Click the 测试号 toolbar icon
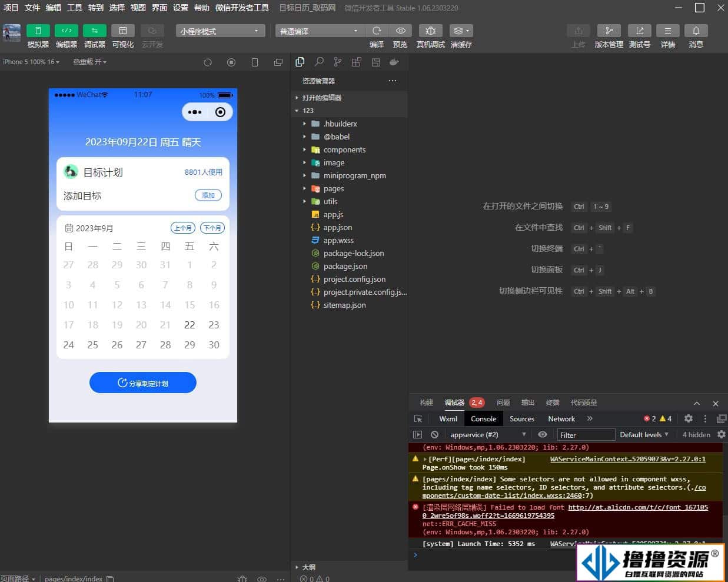The height and width of the screenshot is (582, 728). tap(640, 31)
